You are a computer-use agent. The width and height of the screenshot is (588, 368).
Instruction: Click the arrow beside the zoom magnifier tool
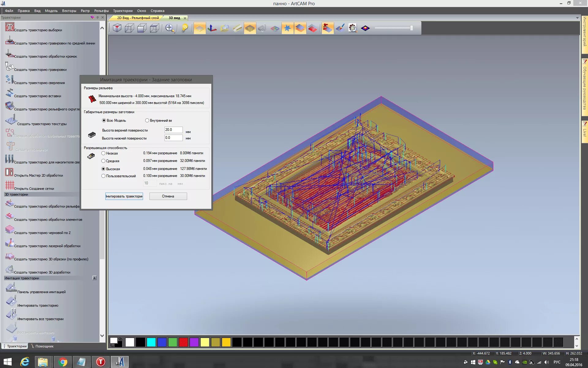click(x=175, y=33)
